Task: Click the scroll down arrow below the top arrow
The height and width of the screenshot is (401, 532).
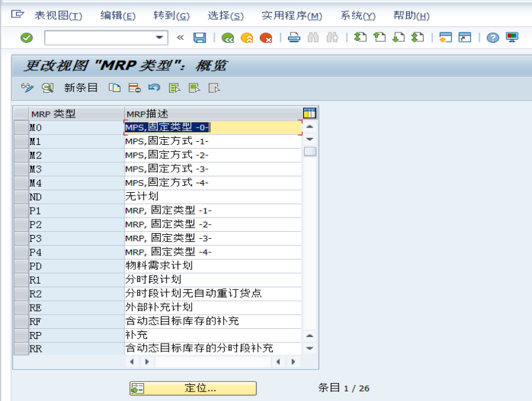Action: click(309, 139)
